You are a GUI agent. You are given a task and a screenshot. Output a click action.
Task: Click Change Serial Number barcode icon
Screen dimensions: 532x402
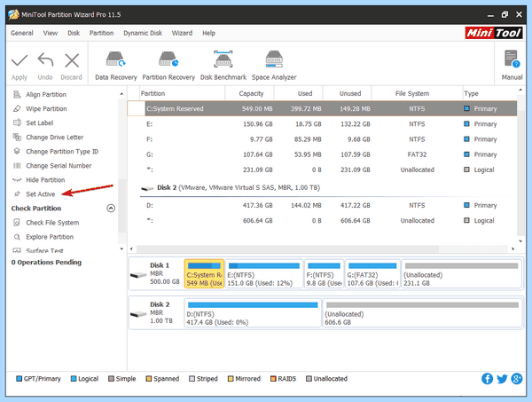pos(17,165)
